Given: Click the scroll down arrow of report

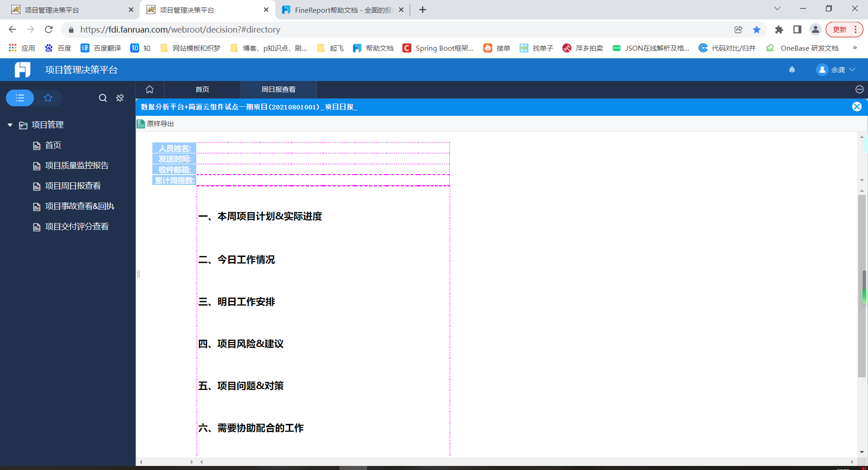Looking at the screenshot, I should coord(862,452).
